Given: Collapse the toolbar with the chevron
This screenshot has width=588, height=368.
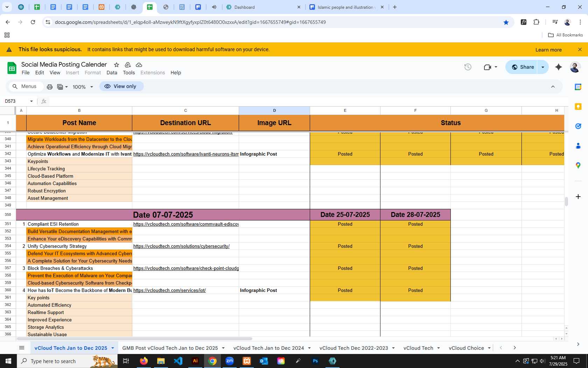Looking at the screenshot, I should pos(553,87).
